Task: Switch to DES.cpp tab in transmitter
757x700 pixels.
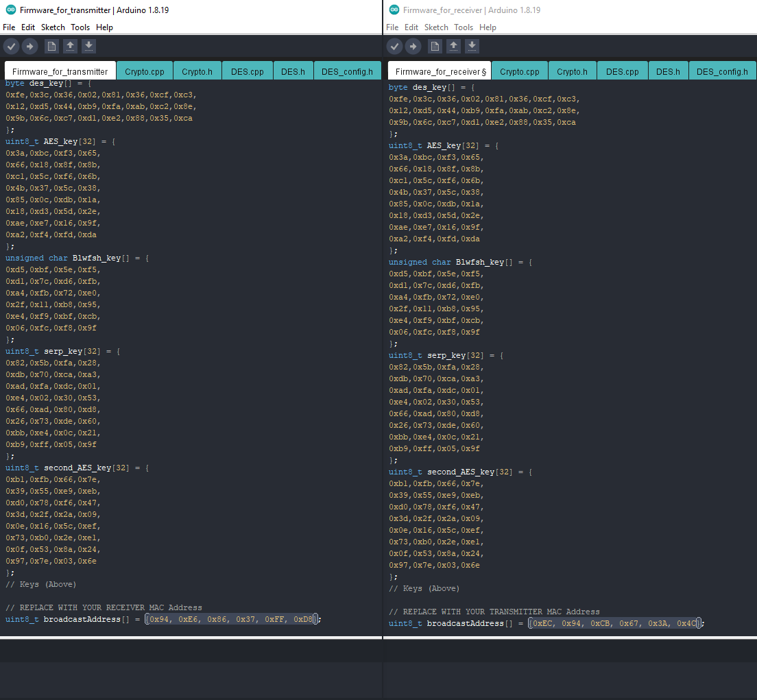Action: (x=247, y=71)
